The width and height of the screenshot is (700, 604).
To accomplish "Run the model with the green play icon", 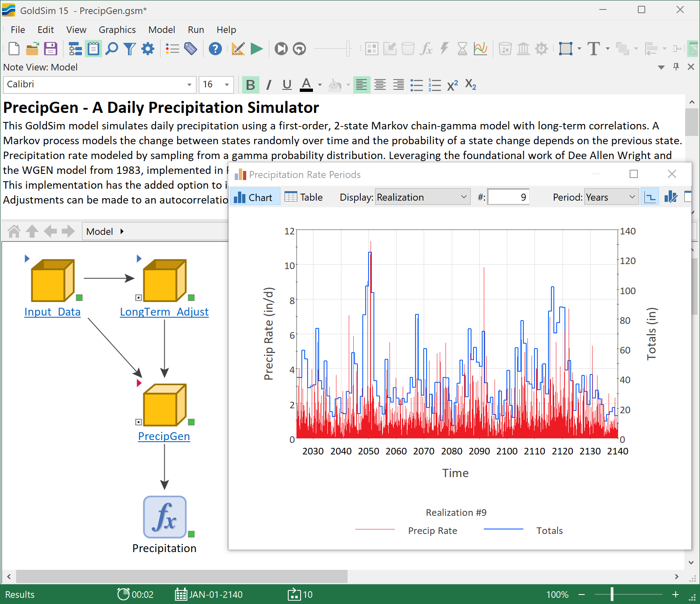I will (x=257, y=49).
